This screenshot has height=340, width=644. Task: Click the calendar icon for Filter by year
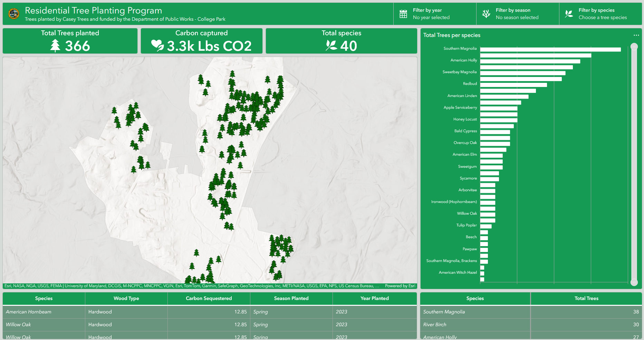pyautogui.click(x=403, y=13)
